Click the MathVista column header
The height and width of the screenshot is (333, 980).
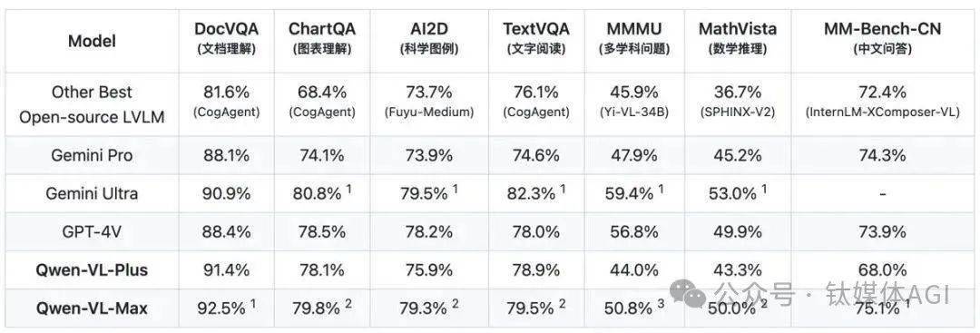point(738,38)
